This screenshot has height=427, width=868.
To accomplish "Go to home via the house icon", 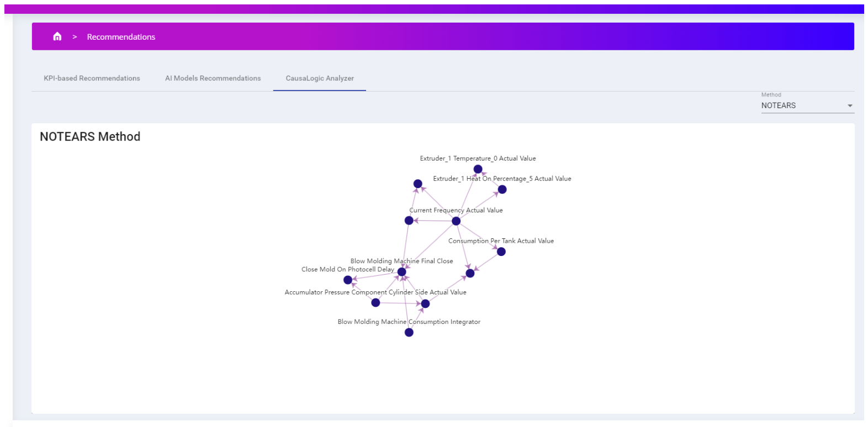I will (x=57, y=36).
